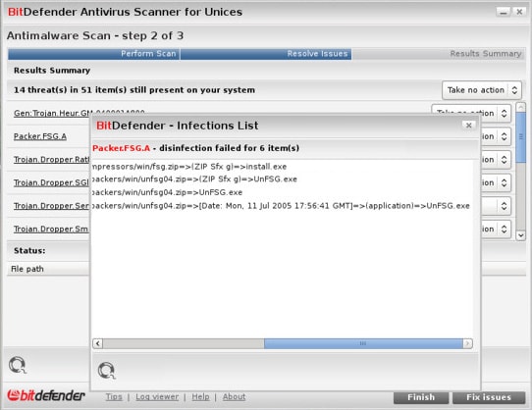Open global 'Take no action' dropdown
This screenshot has height=410, width=532.
[482, 90]
